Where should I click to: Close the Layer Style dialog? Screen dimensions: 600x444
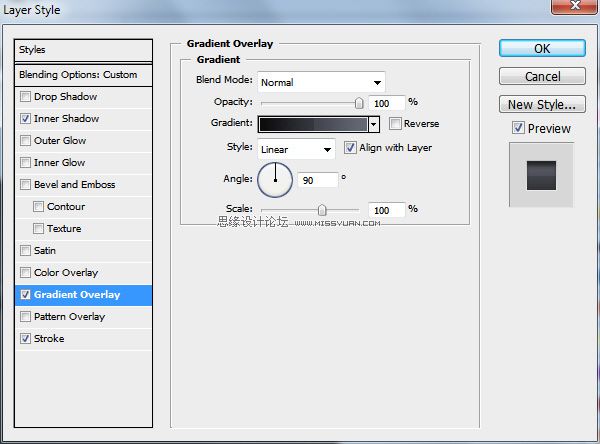click(x=575, y=6)
